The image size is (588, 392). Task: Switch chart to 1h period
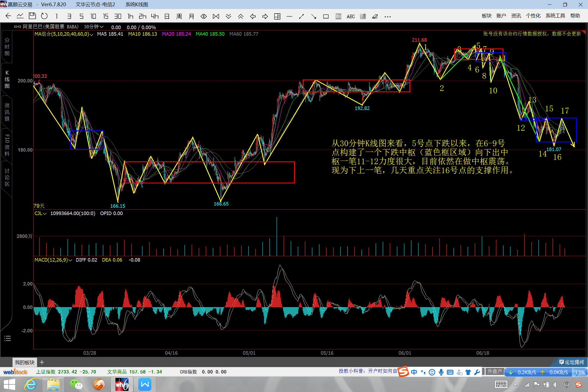coord(130,16)
